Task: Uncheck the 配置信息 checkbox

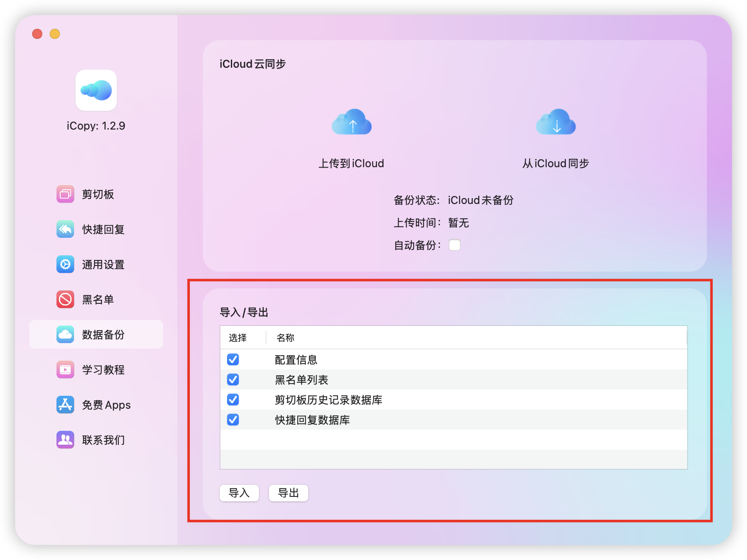Action: [x=233, y=359]
